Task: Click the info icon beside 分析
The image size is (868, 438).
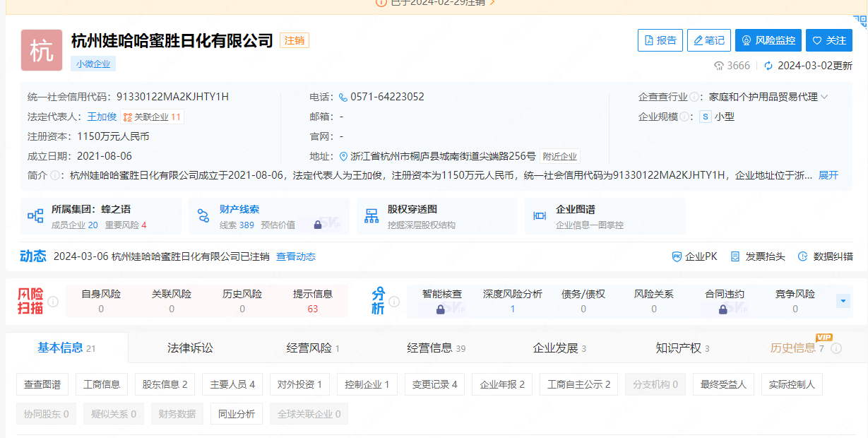Action: point(394,302)
